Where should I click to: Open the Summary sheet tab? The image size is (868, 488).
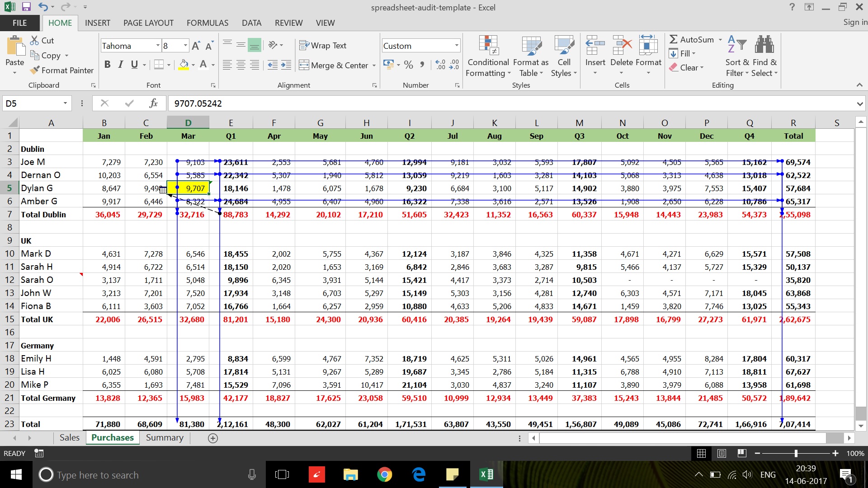click(165, 438)
